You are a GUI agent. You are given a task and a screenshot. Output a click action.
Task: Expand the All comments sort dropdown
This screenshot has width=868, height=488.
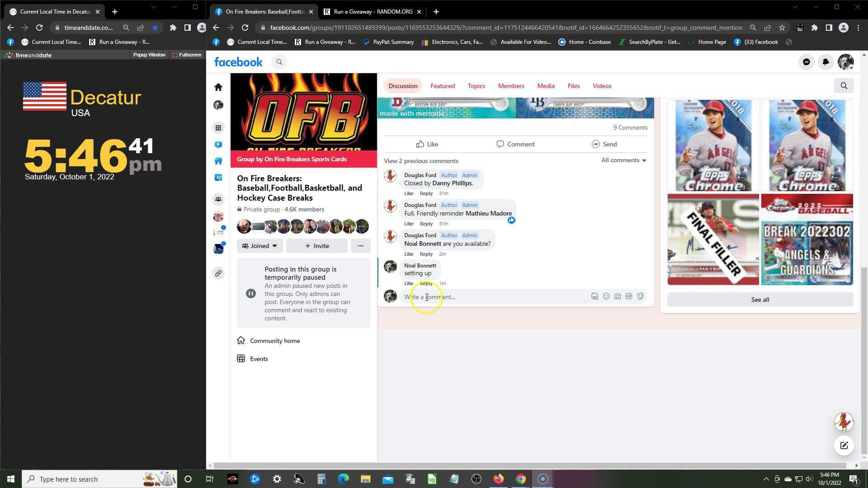point(623,160)
